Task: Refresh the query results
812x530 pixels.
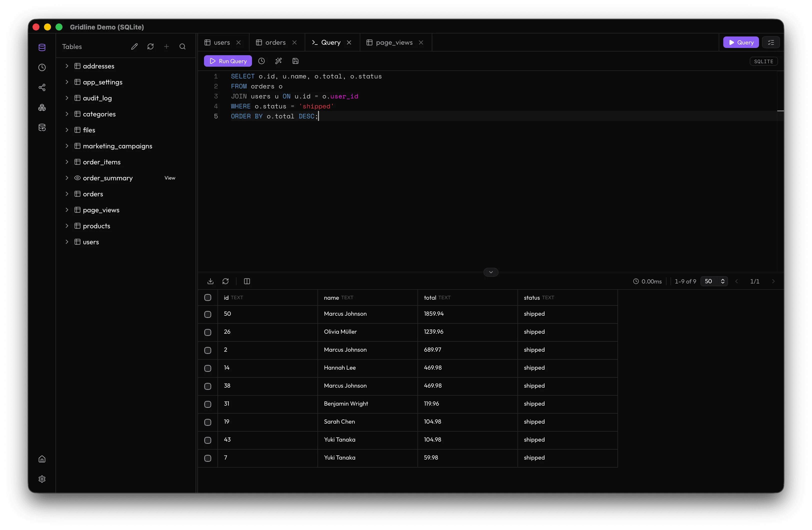Action: click(225, 281)
